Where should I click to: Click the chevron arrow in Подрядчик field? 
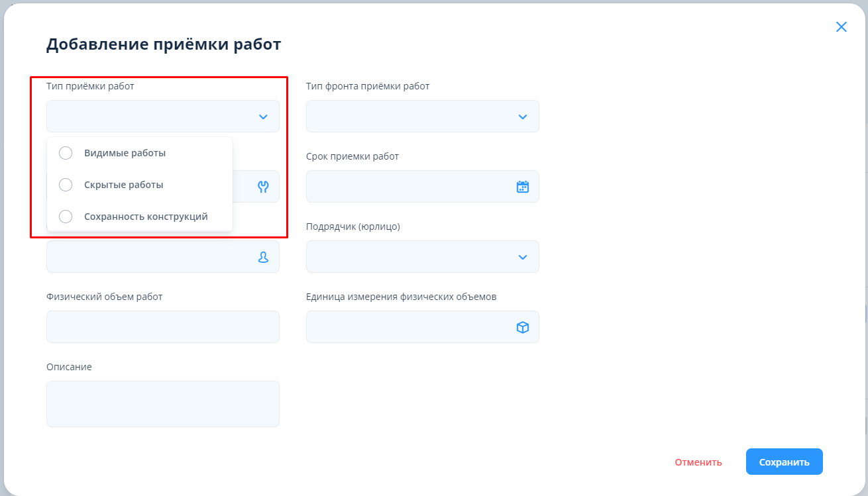pyautogui.click(x=522, y=257)
